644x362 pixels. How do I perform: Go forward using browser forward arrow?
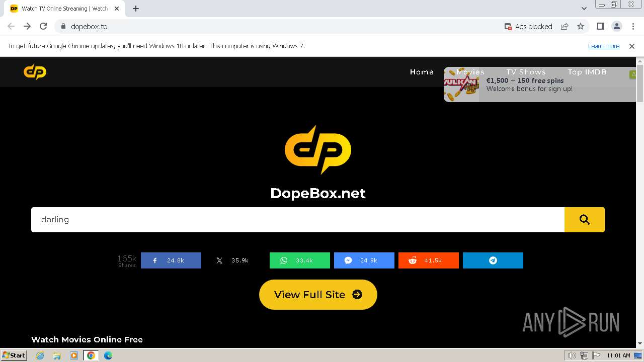pyautogui.click(x=27, y=26)
